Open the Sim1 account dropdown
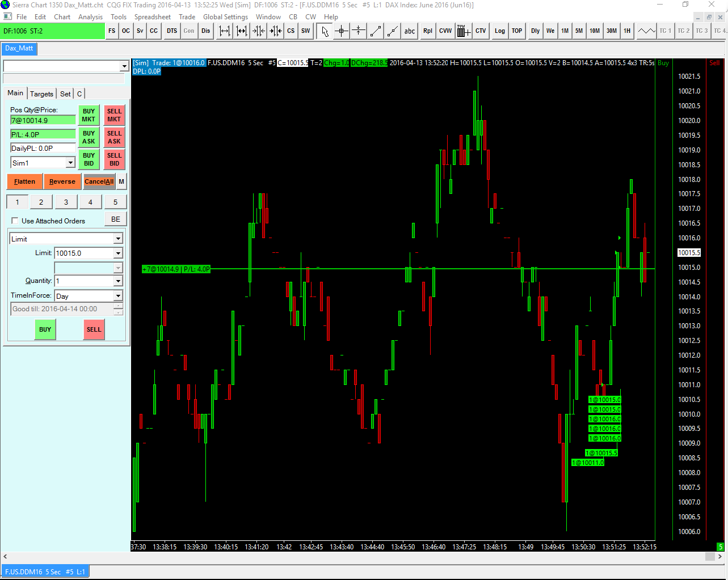Image resolution: width=728 pixels, height=580 pixels. (71, 163)
